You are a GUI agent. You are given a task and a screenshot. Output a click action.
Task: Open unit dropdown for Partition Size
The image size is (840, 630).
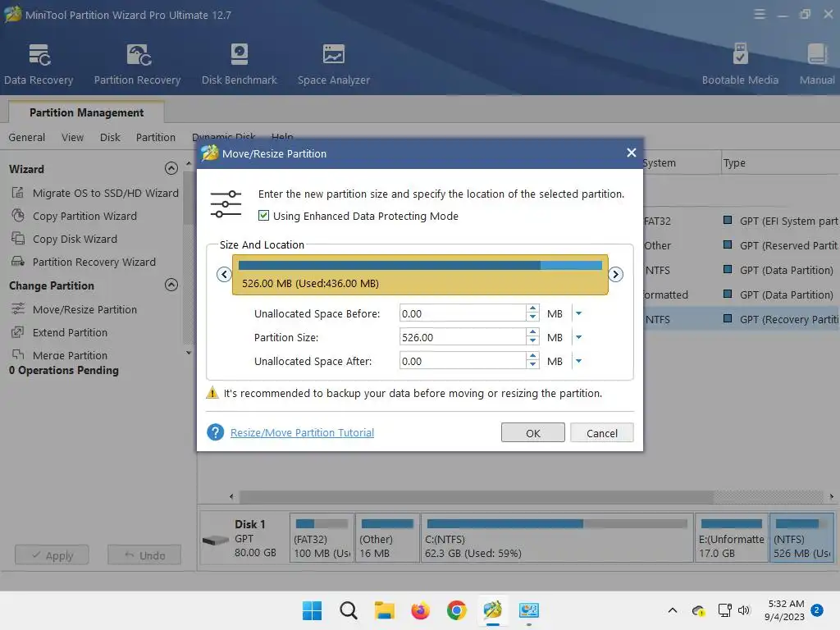point(578,337)
